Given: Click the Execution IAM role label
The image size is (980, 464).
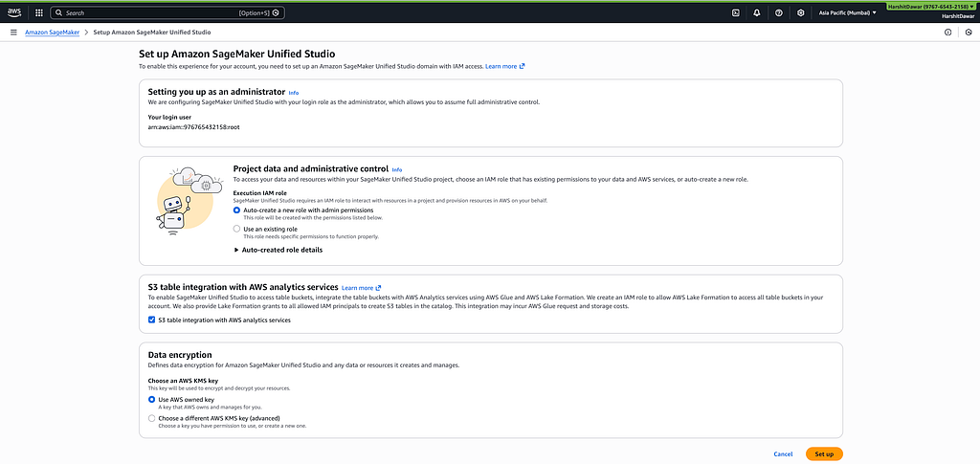Looking at the screenshot, I should (x=260, y=193).
